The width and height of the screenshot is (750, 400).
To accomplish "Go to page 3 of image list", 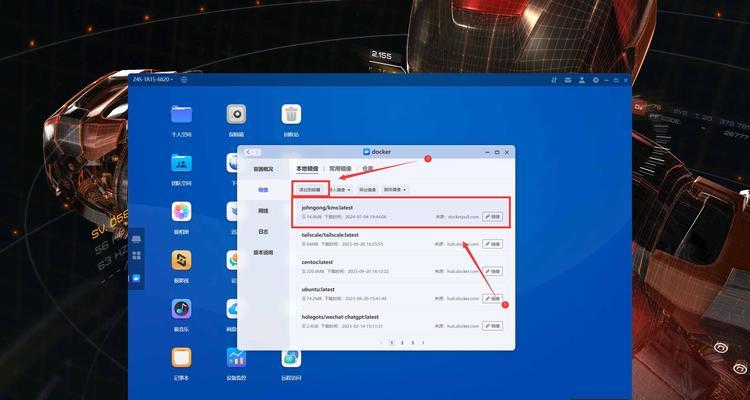I will point(412,343).
